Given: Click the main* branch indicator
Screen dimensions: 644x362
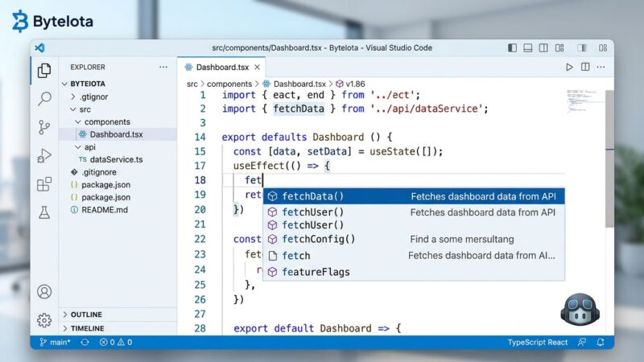Looking at the screenshot, I should (55, 342).
